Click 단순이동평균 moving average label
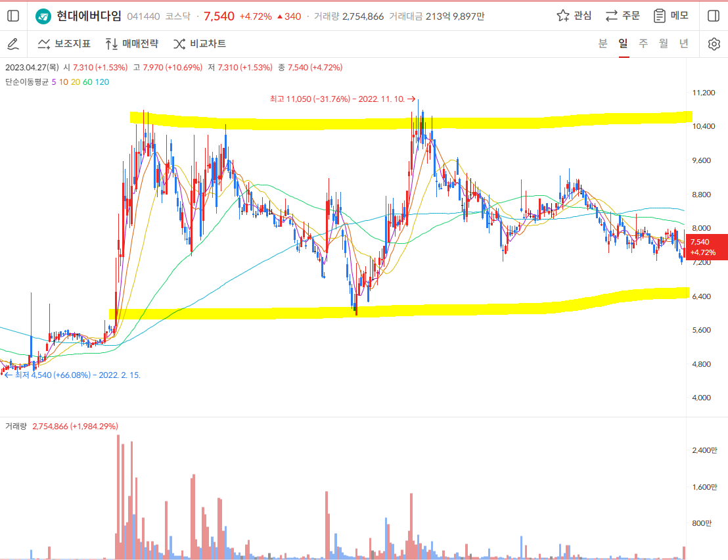 click(27, 82)
